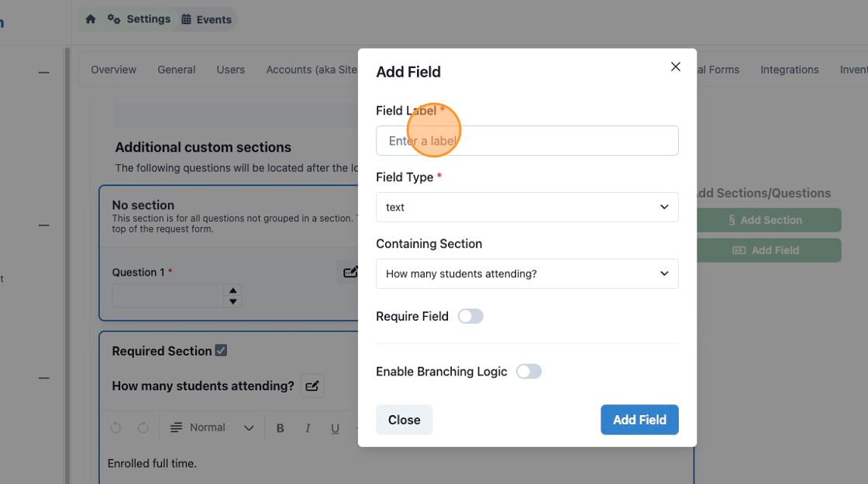This screenshot has width=868, height=484.
Task: Close the Add Field dialog with X
Action: click(675, 67)
